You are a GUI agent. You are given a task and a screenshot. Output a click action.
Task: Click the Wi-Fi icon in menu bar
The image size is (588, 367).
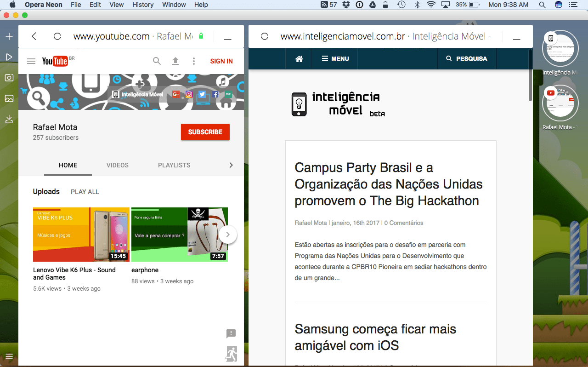tap(431, 5)
